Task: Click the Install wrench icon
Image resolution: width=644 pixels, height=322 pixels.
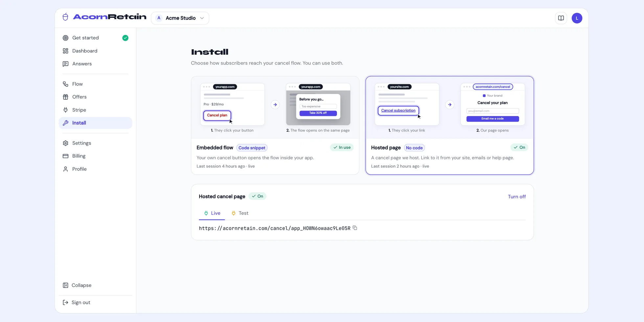Action: [x=65, y=123]
